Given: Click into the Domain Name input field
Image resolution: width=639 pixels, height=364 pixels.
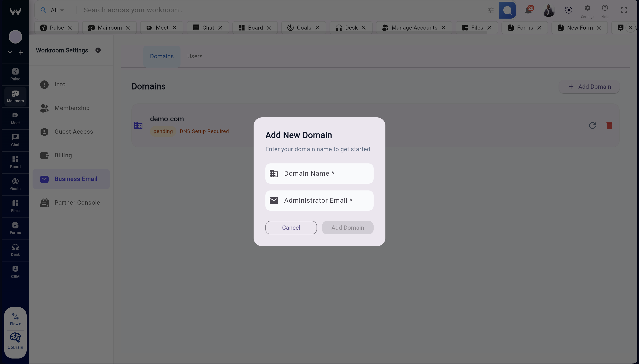Looking at the screenshot, I should pos(319,173).
